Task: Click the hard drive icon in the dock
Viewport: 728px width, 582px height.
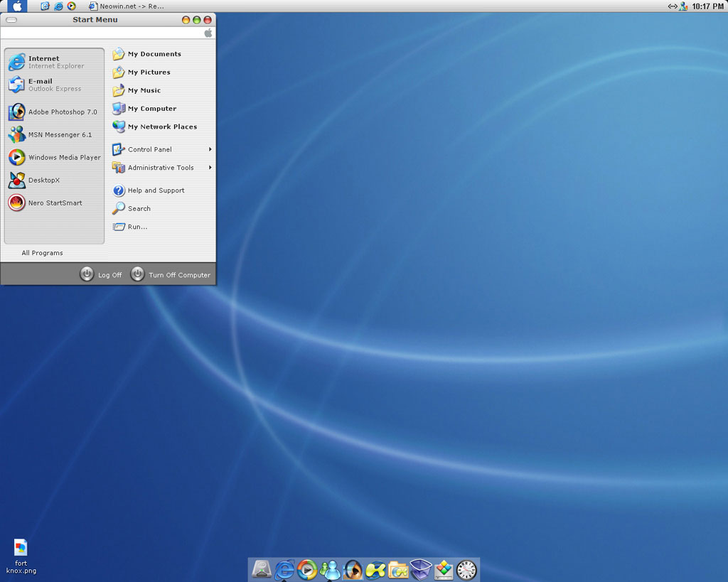Action: coord(262,569)
